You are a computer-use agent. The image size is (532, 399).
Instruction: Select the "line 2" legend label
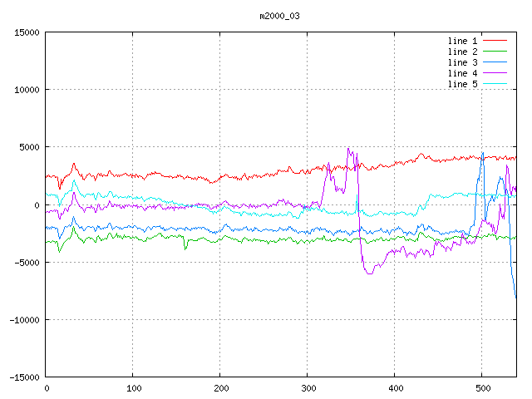click(462, 52)
